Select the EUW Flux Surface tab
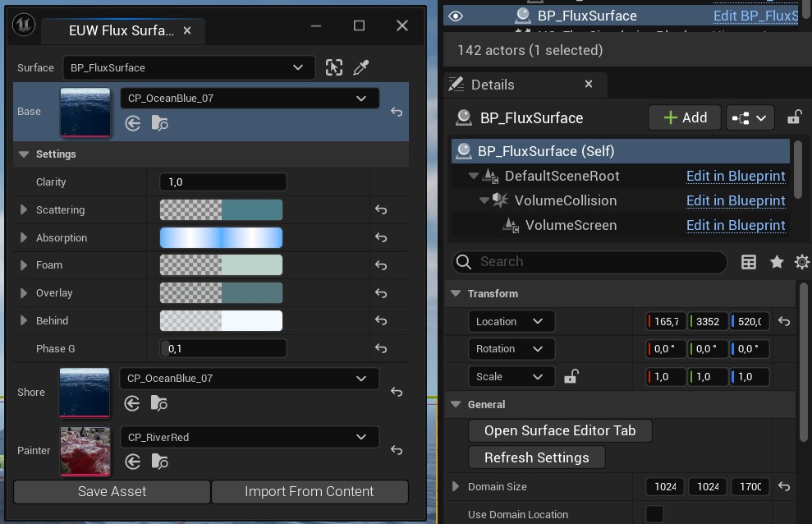 pos(121,30)
